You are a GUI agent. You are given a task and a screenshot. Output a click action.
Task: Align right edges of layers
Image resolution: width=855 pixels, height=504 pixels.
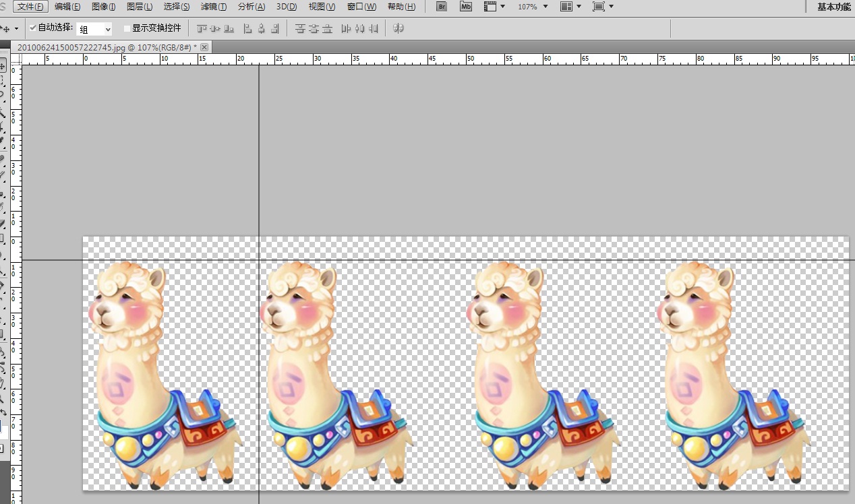274,29
